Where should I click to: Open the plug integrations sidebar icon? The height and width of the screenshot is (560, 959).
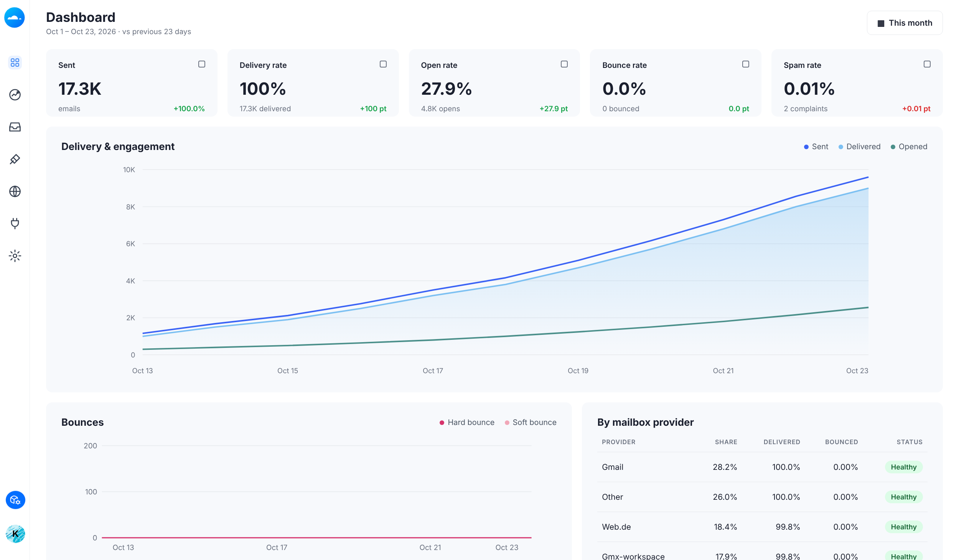[15, 224]
